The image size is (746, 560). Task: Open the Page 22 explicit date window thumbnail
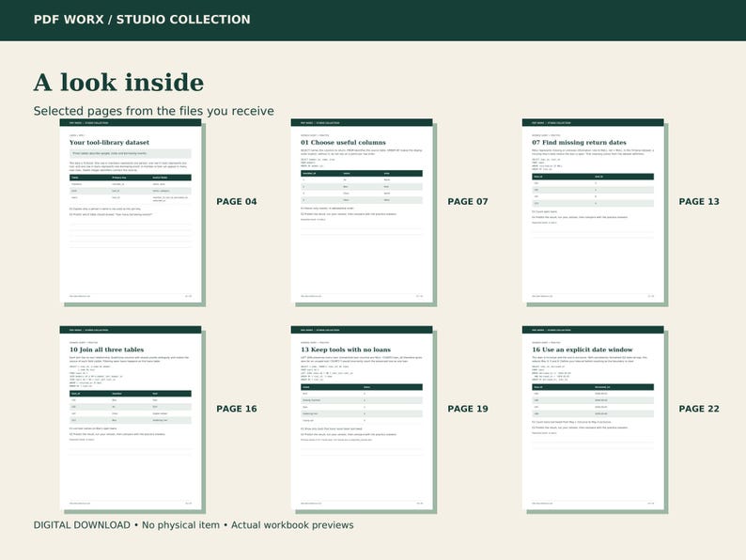pyautogui.click(x=593, y=418)
